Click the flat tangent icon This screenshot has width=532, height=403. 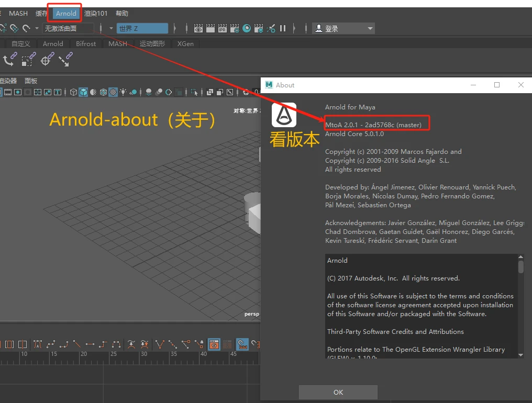[x=90, y=344]
